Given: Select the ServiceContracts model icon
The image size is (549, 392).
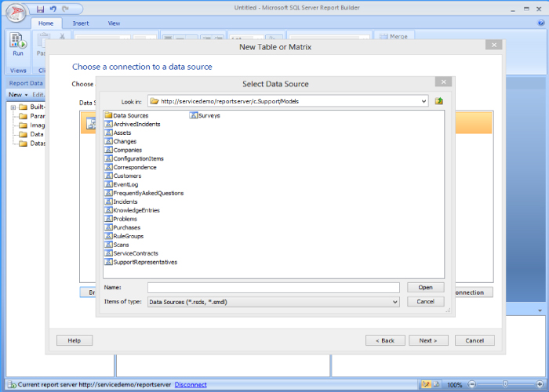Looking at the screenshot, I should click(109, 253).
